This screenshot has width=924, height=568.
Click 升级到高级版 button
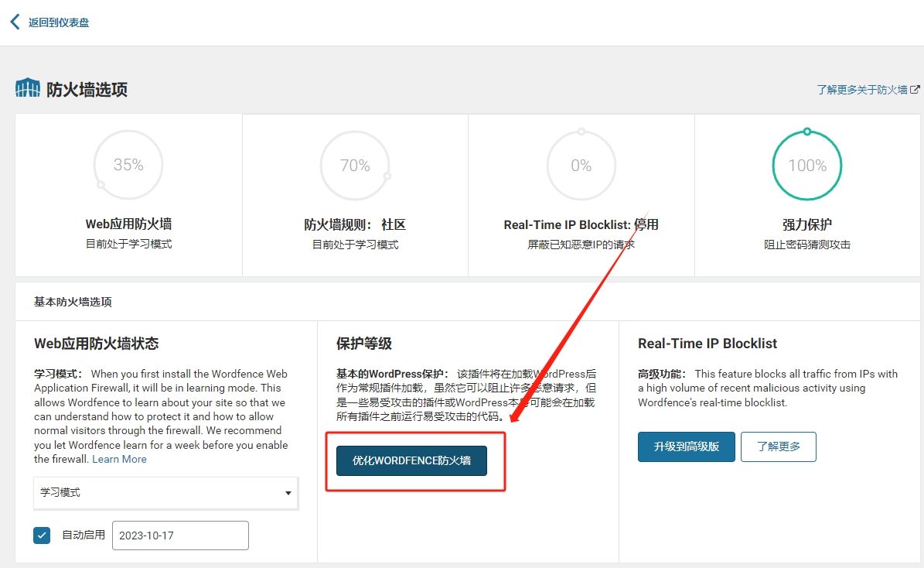687,447
